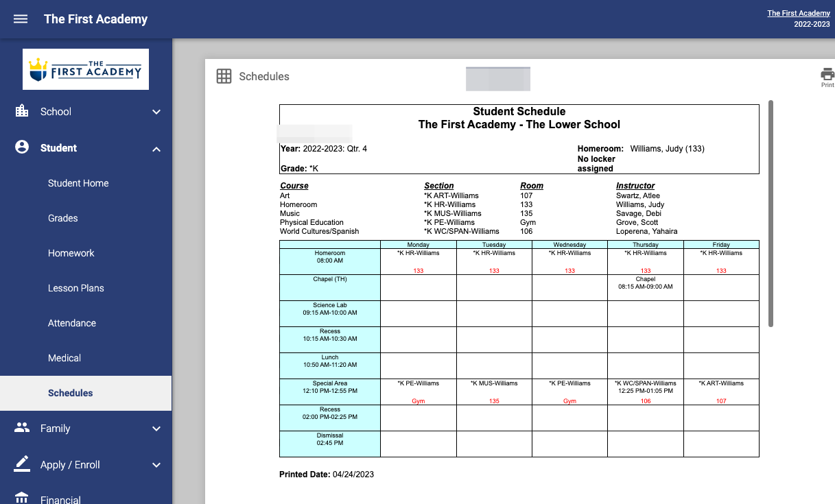The width and height of the screenshot is (835, 504).
Task: Click Homeroom Williams, Judy (133) text
Action: coord(641,149)
